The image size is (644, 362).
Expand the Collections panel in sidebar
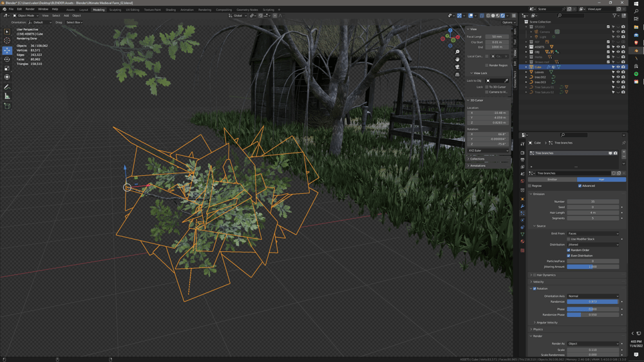pos(477,159)
